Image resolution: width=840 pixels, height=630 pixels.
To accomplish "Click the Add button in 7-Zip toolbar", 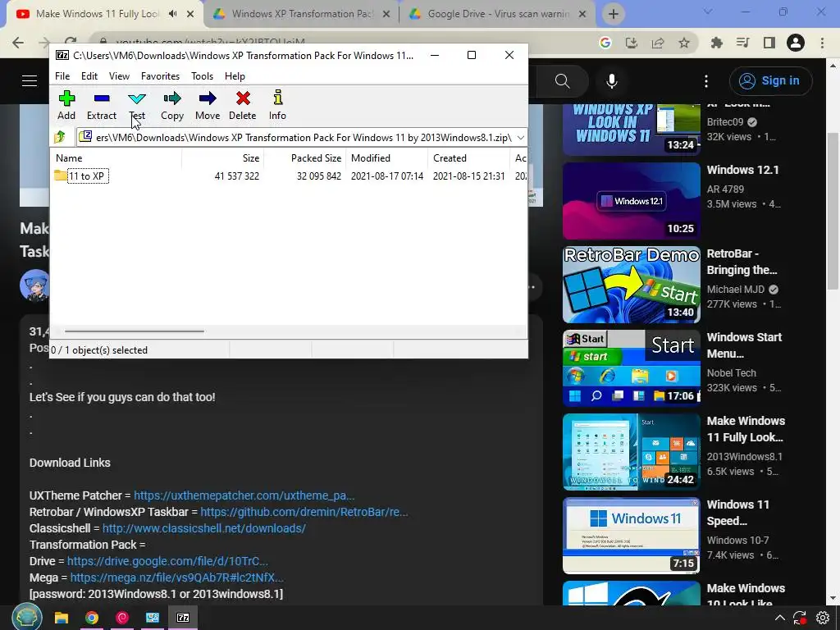I will point(66,105).
